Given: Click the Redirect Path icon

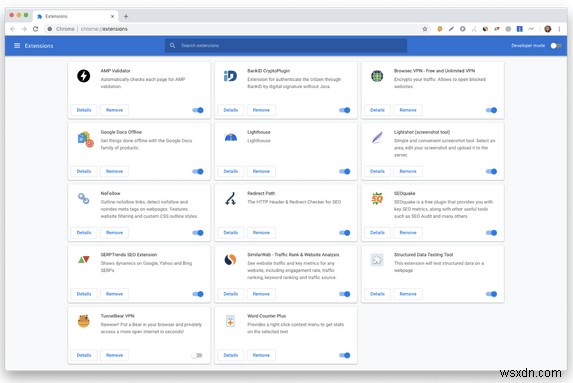Looking at the screenshot, I should pyautogui.click(x=230, y=199).
